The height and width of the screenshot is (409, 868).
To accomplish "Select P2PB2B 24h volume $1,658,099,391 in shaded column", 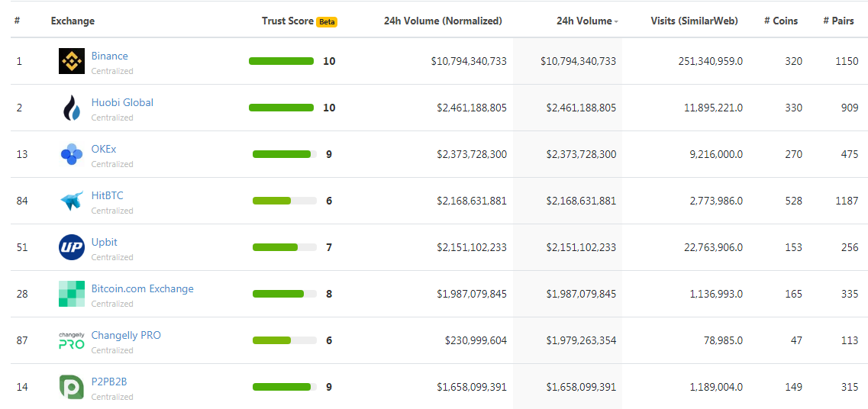I will 581,387.
